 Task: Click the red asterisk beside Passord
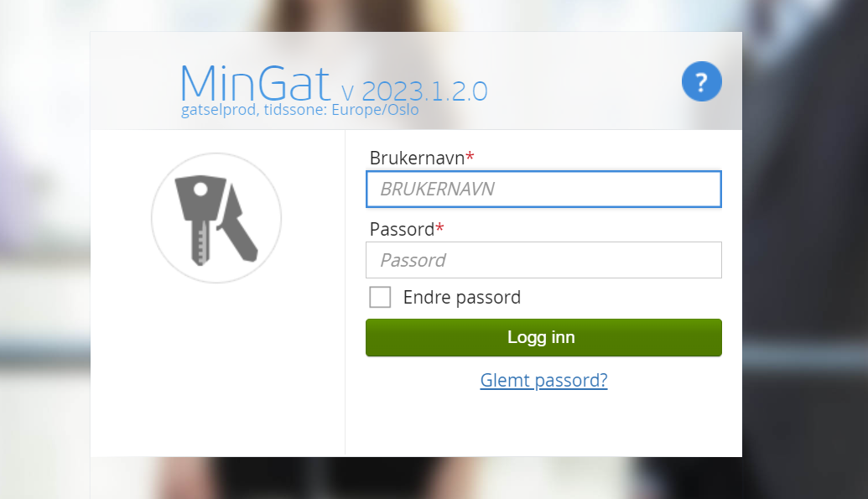[x=439, y=226]
